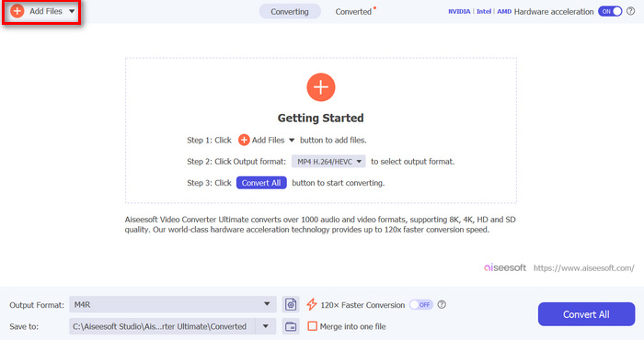This screenshot has width=644, height=340.
Task: Expand the Save to path dropdown arrow
Action: pos(266,326)
